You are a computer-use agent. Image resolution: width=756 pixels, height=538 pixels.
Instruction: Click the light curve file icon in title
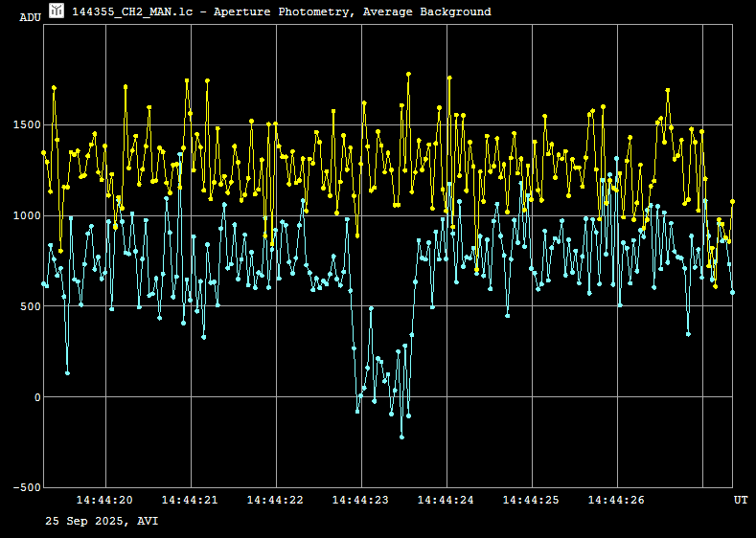pyautogui.click(x=57, y=11)
